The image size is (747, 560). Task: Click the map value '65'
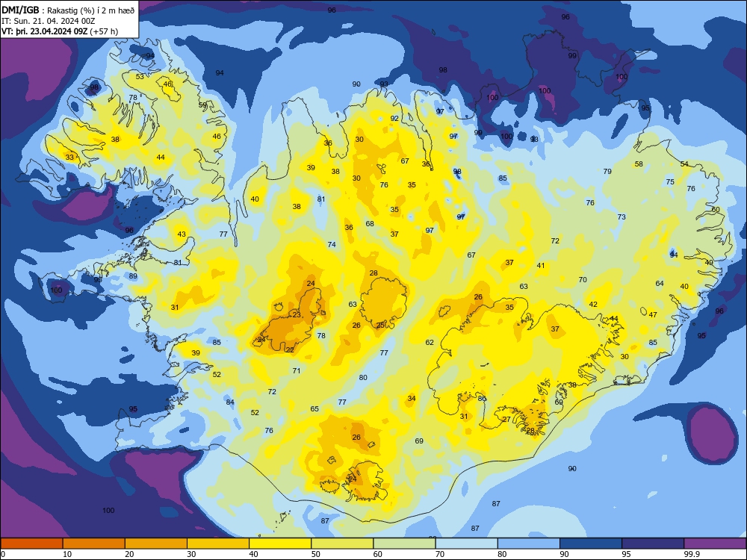tap(314, 409)
